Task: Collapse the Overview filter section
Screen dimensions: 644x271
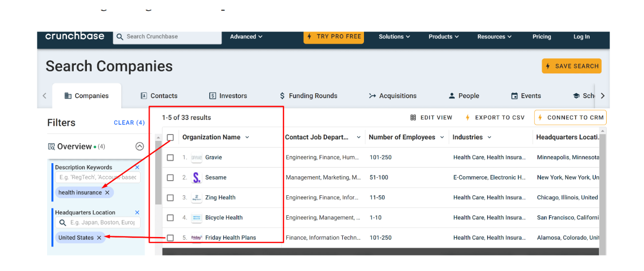Action: (x=140, y=146)
